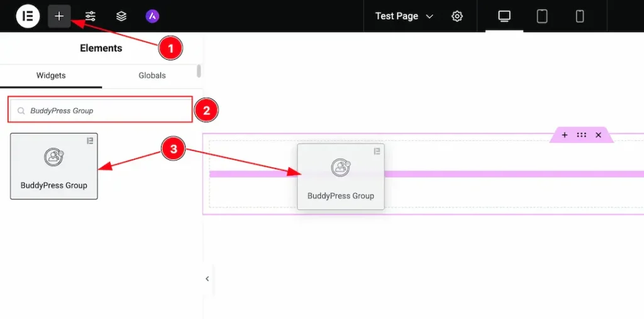The height and width of the screenshot is (319, 644).
Task: Switch to desktop preview mode
Action: [x=504, y=16]
